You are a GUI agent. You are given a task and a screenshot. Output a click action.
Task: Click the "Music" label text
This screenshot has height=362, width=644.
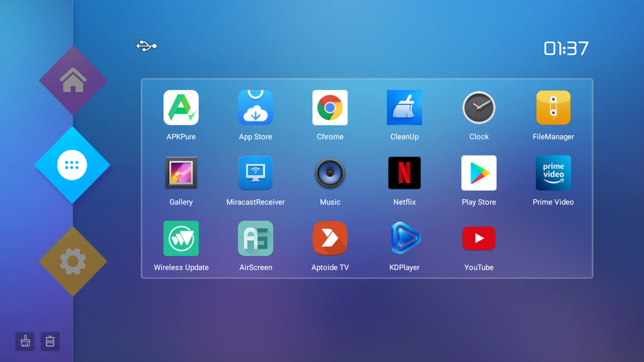(x=330, y=202)
